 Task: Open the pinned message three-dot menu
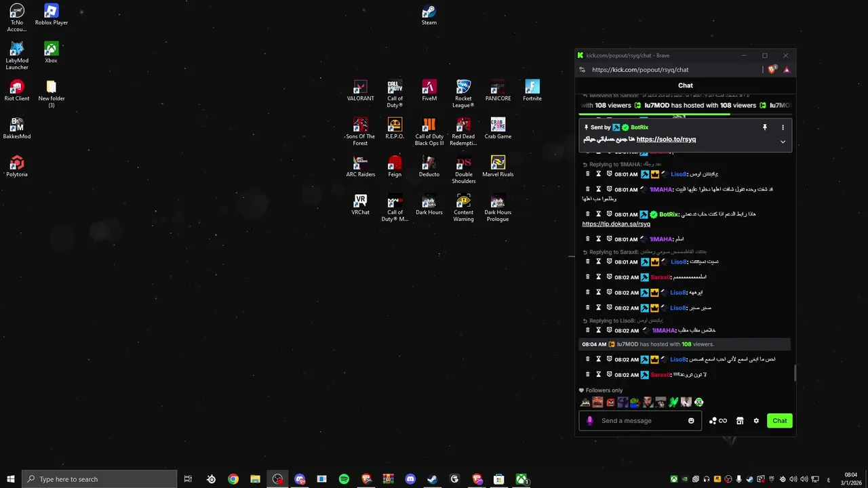783,127
